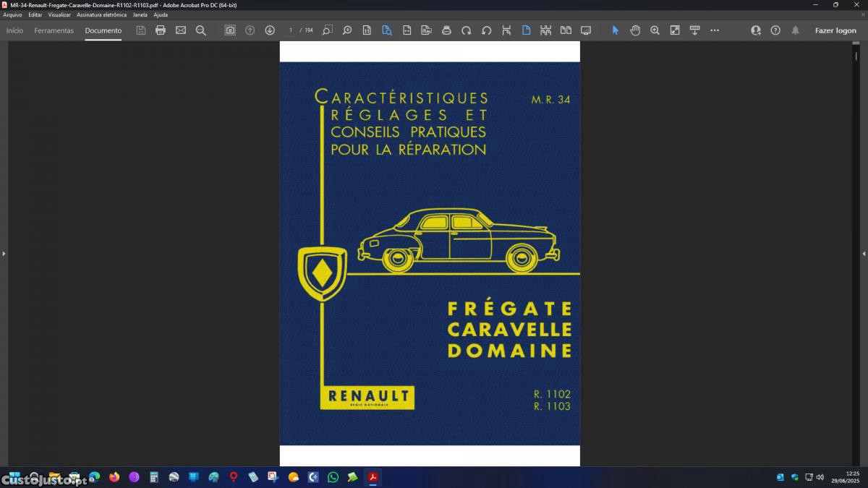The height and width of the screenshot is (488, 868).
Task: Enable full screen reading mode
Action: (586, 30)
